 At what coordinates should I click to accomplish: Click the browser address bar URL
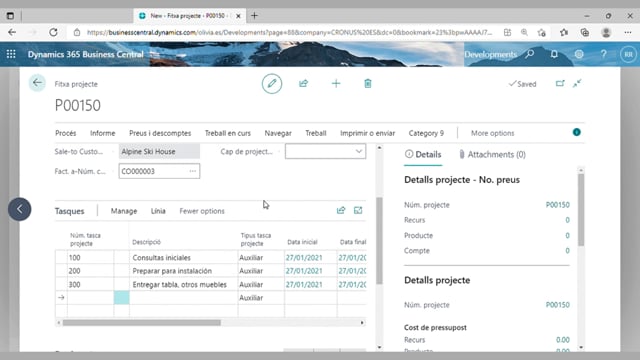tap(289, 32)
